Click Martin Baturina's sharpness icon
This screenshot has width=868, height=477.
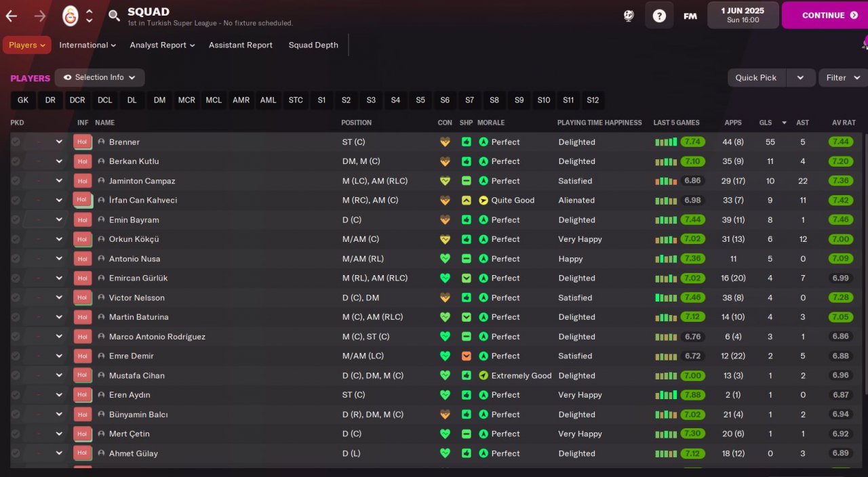pyautogui.click(x=467, y=317)
